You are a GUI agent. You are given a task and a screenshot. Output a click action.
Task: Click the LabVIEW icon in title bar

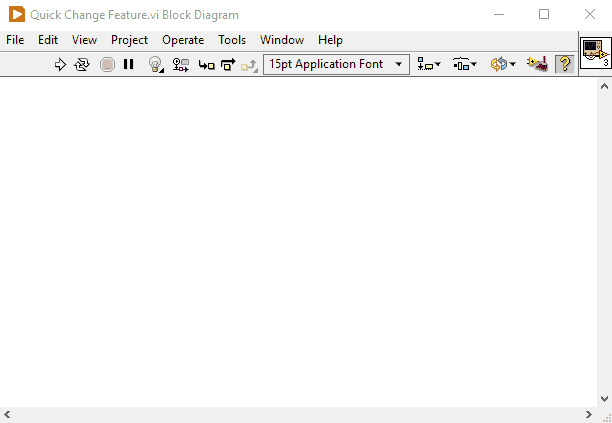(17, 14)
